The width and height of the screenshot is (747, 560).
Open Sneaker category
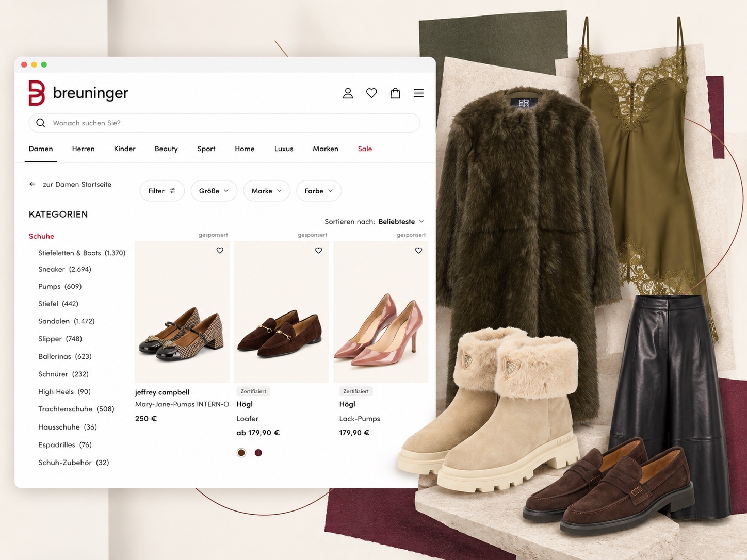pos(64,269)
